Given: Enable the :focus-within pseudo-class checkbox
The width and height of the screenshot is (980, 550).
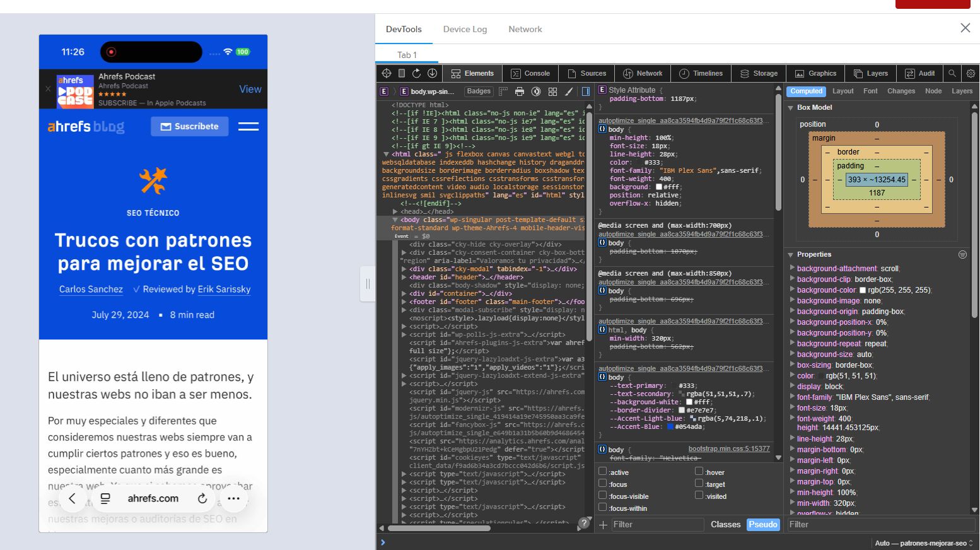Looking at the screenshot, I should [602, 507].
